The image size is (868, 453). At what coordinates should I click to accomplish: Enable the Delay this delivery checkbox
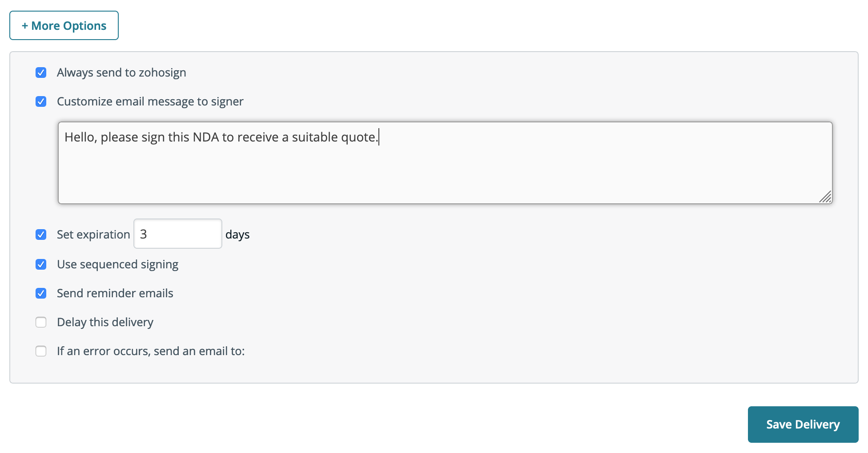(41, 322)
